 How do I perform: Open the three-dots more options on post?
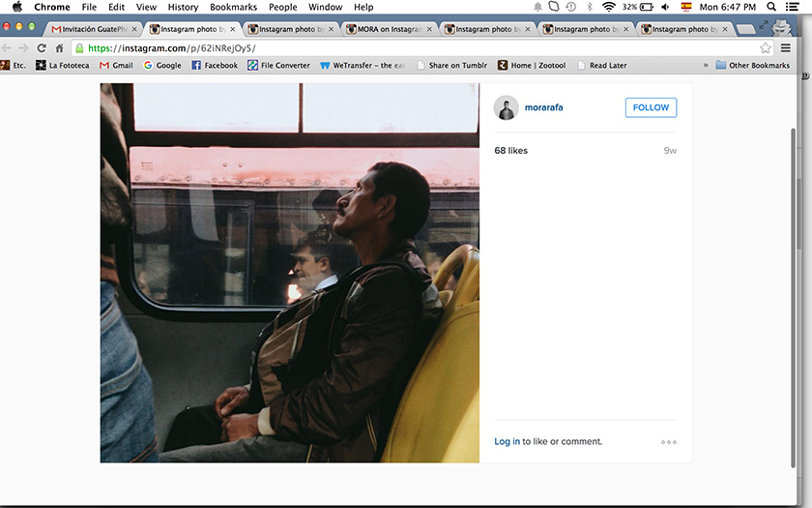[669, 442]
